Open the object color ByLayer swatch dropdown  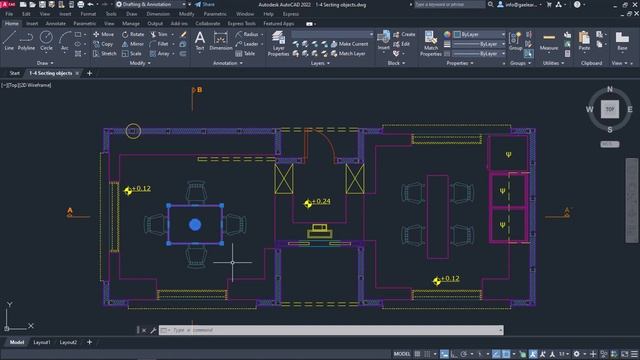tap(479, 34)
